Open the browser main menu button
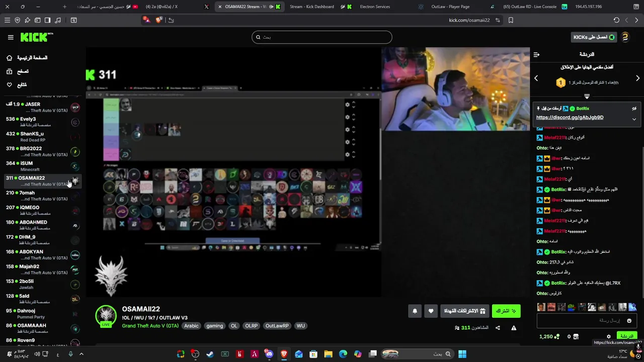 (x=7, y=20)
